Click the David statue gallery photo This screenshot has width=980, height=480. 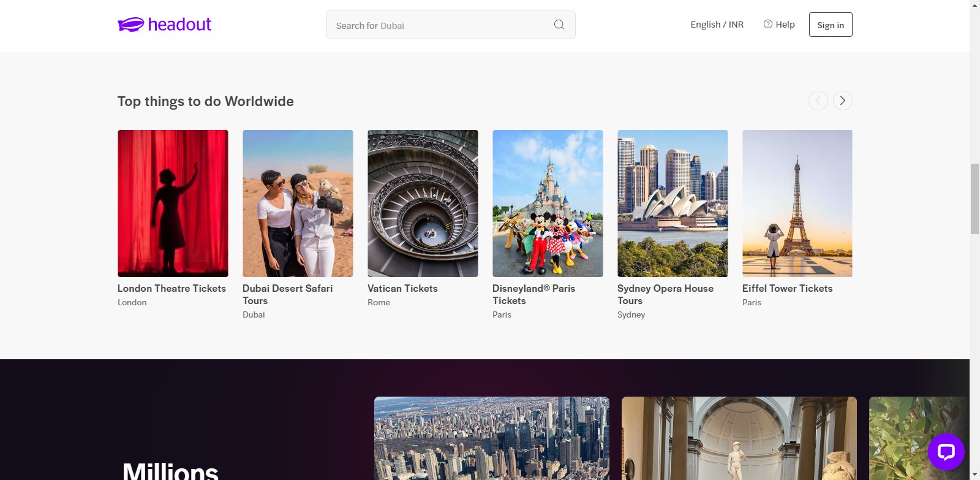[x=739, y=438]
